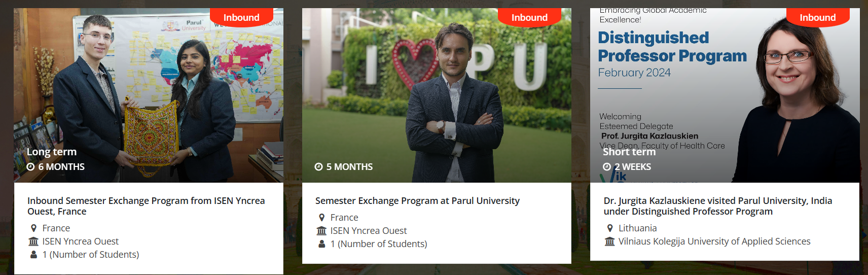
Task: Click the person icon in second card
Action: point(321,244)
